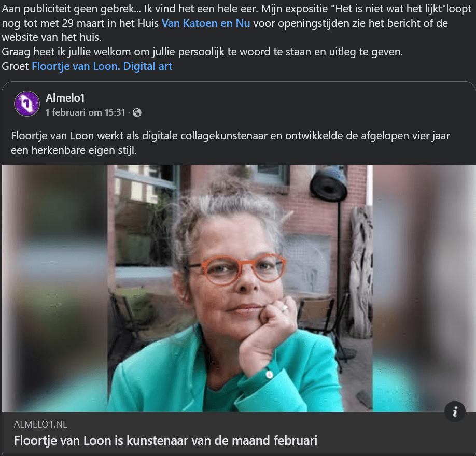Click the blurred right margin of preview image
The width and height of the screenshot is (476, 456).
(x=424, y=288)
